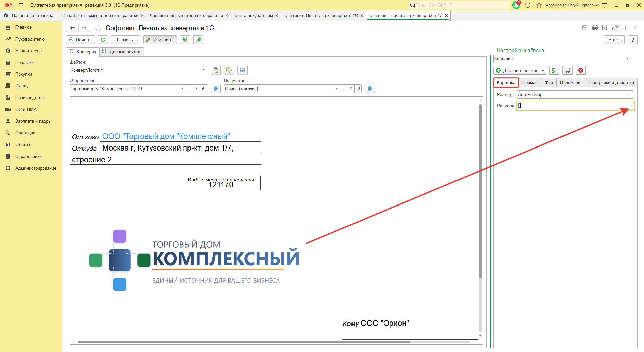Click the blue arrow button beside Получатель
The image size is (644, 352).
point(370,89)
